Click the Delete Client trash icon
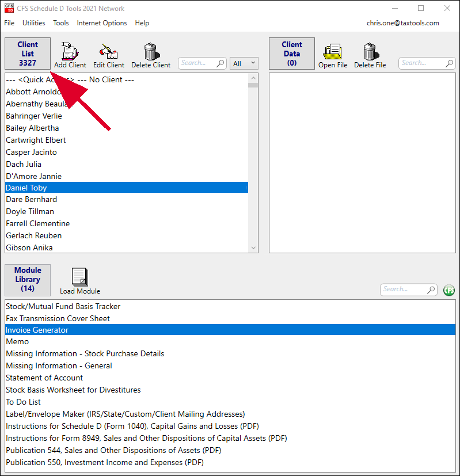 point(151,51)
